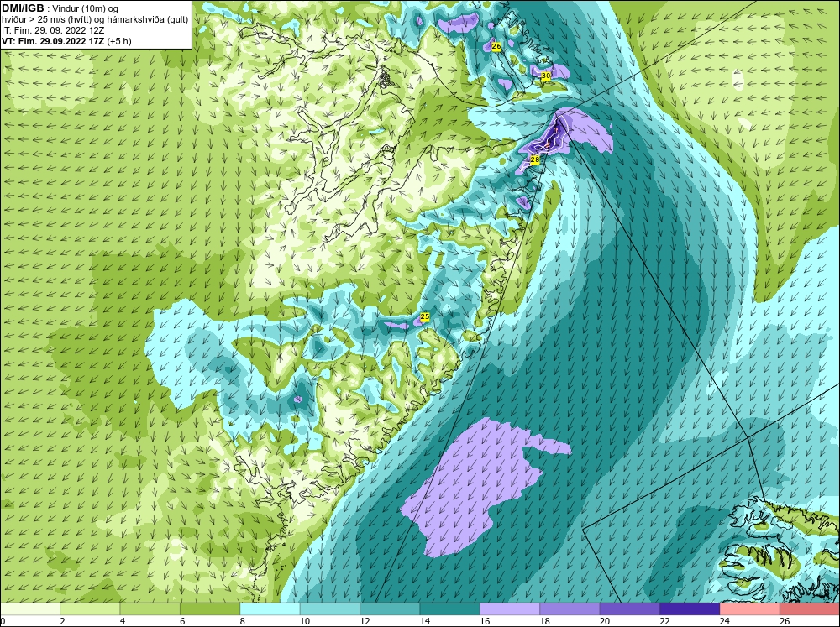Screen dimensions: 840x627
Task: Select the line 'hviður > 25 m/s (hvítt)'
Action: (x=48, y=20)
